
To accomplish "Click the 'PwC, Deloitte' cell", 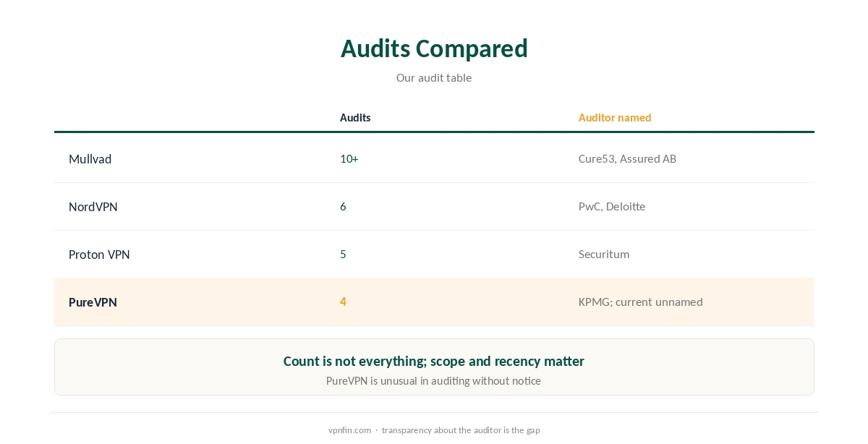I will (x=612, y=207).
